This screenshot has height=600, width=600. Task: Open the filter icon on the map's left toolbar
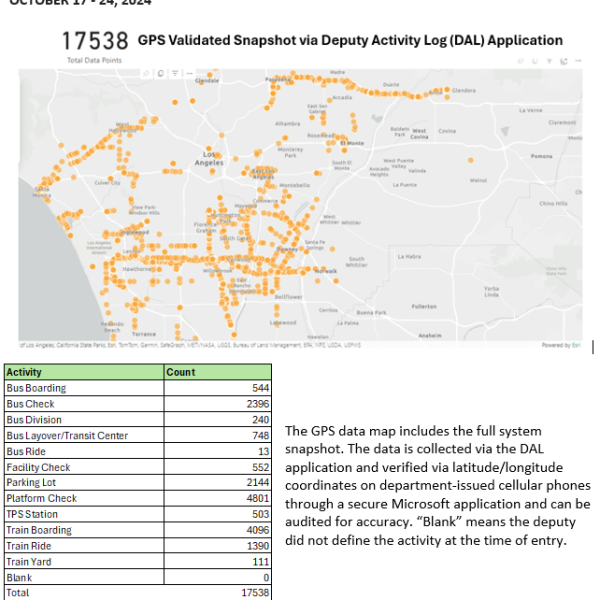point(175,73)
